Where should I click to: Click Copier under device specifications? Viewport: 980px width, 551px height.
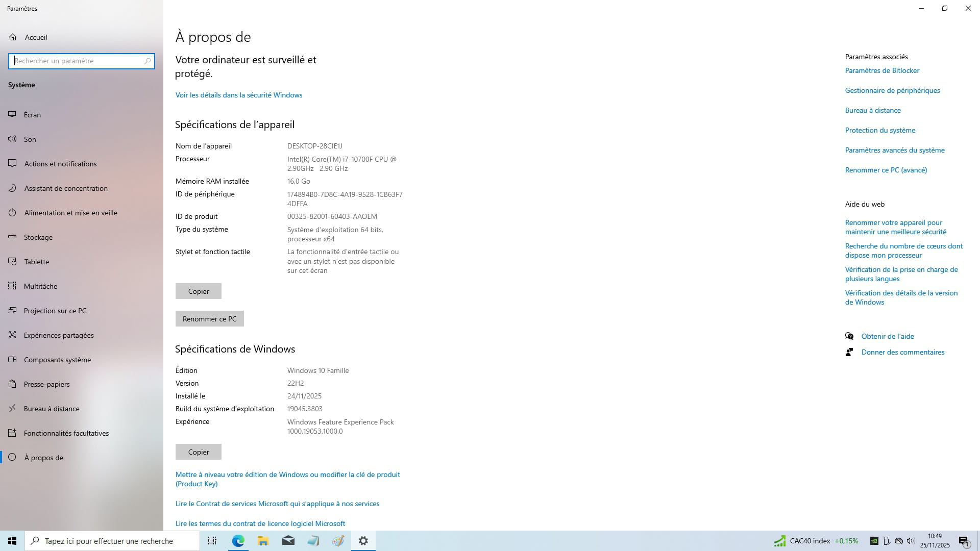[x=199, y=291]
